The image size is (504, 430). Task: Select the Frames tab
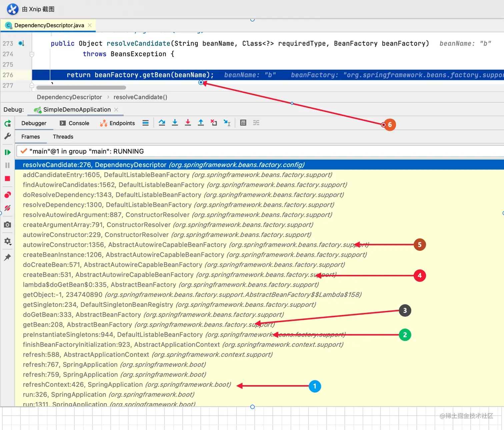[x=31, y=137]
